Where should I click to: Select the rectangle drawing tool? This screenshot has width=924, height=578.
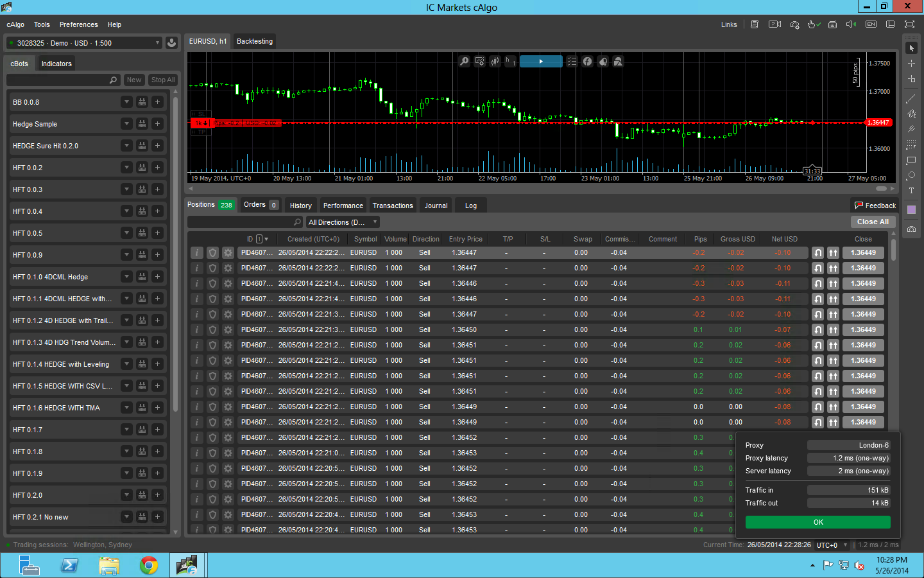(x=911, y=160)
